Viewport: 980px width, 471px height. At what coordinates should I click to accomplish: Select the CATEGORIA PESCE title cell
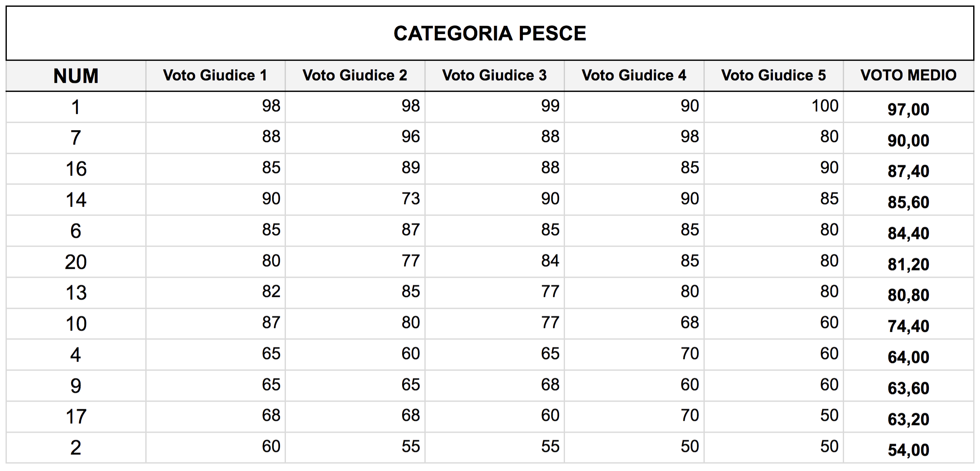coord(490,33)
